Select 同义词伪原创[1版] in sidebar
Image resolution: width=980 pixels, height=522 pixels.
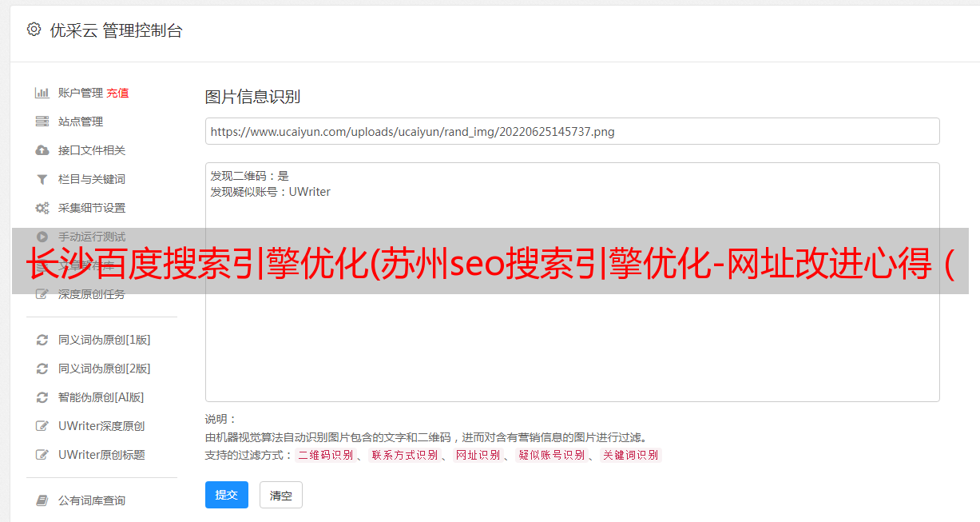104,340
